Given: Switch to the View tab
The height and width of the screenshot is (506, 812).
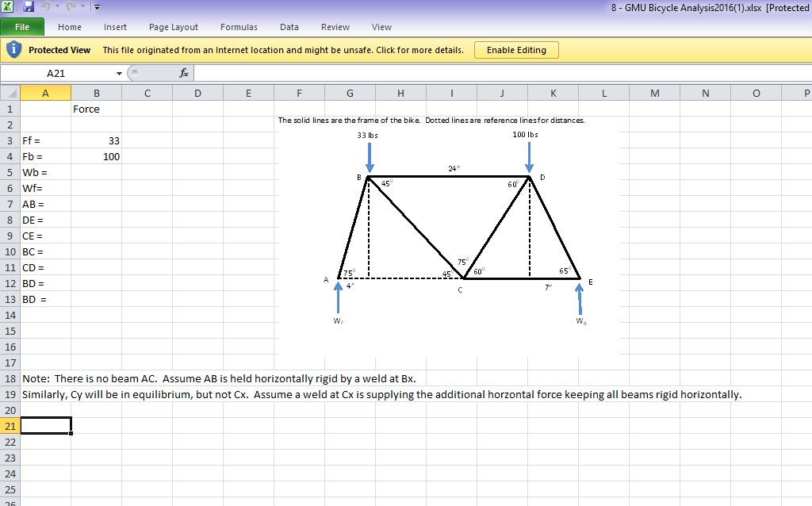Looking at the screenshot, I should [381, 27].
